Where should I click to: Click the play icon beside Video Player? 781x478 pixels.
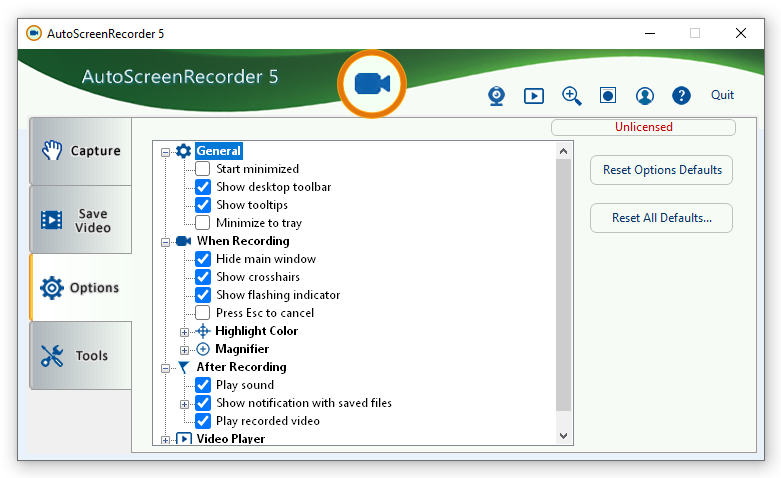pyautogui.click(x=184, y=439)
